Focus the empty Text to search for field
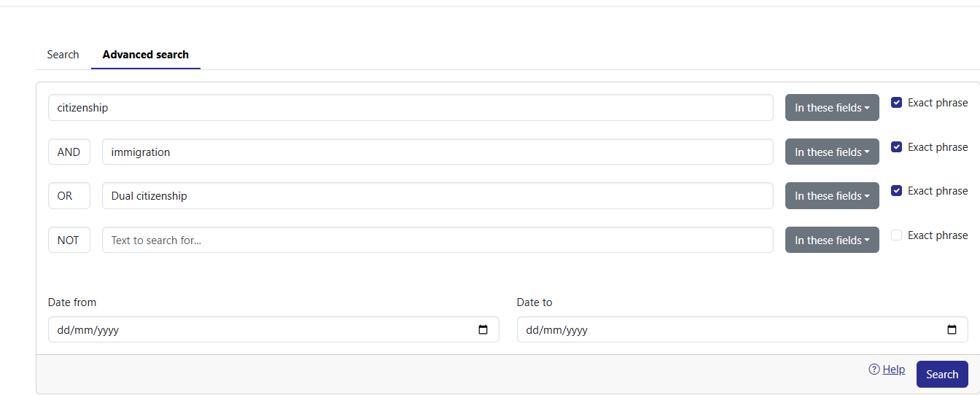 pyautogui.click(x=437, y=240)
